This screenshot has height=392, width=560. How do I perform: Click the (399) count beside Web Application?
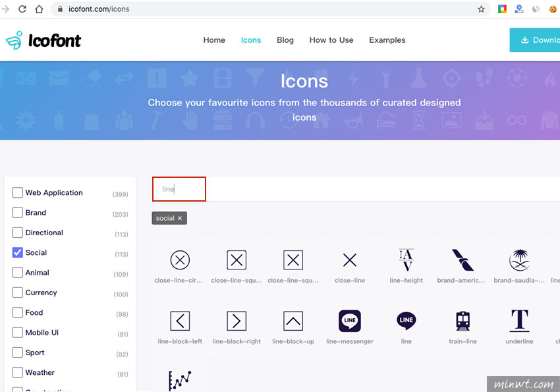click(x=120, y=194)
